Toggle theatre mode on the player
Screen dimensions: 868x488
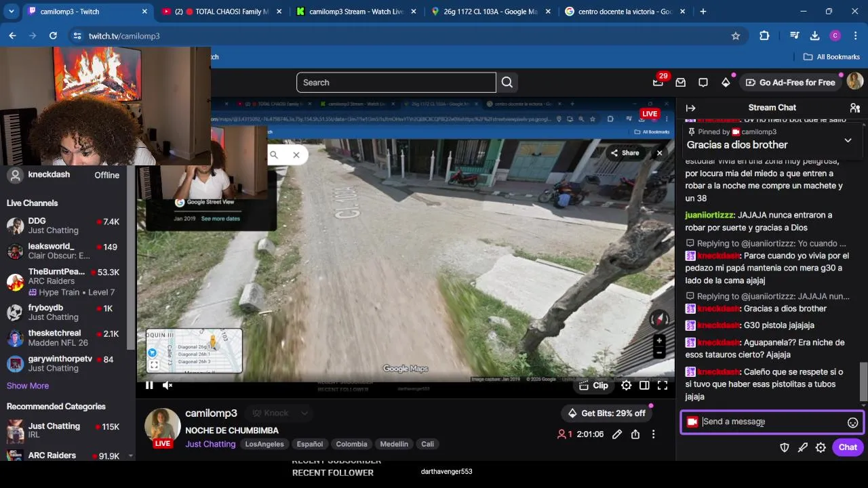click(644, 385)
